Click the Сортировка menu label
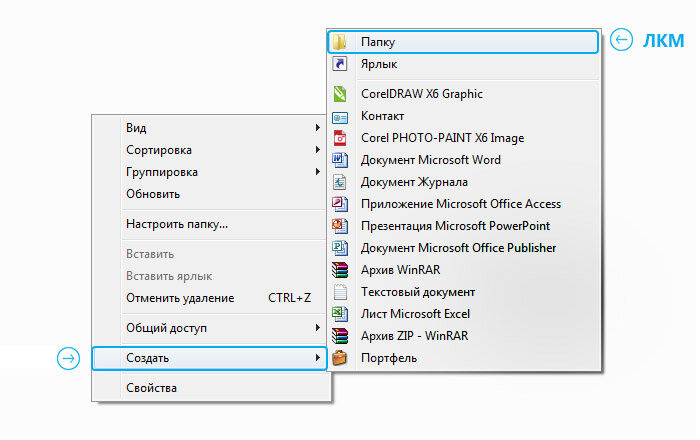The width and height of the screenshot is (700, 440). click(159, 150)
